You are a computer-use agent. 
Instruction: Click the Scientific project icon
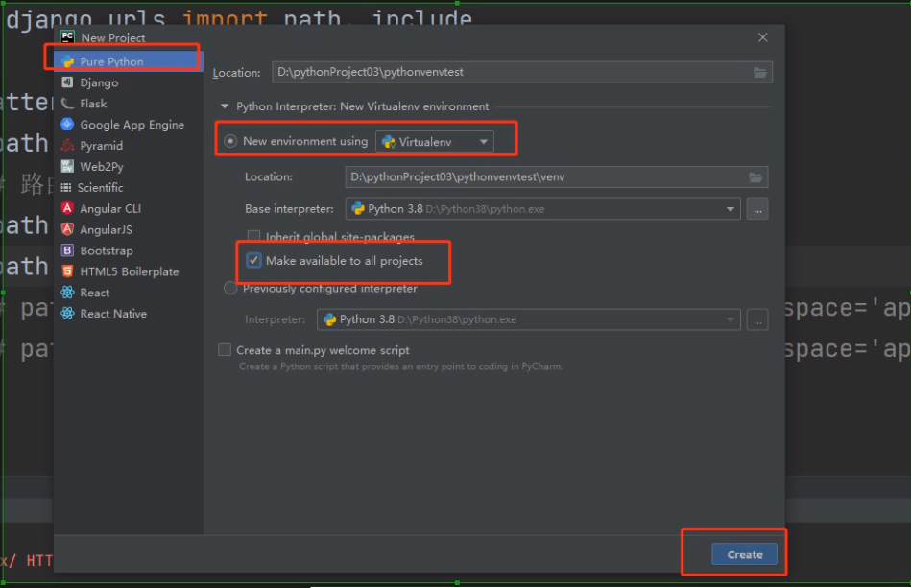(x=66, y=187)
